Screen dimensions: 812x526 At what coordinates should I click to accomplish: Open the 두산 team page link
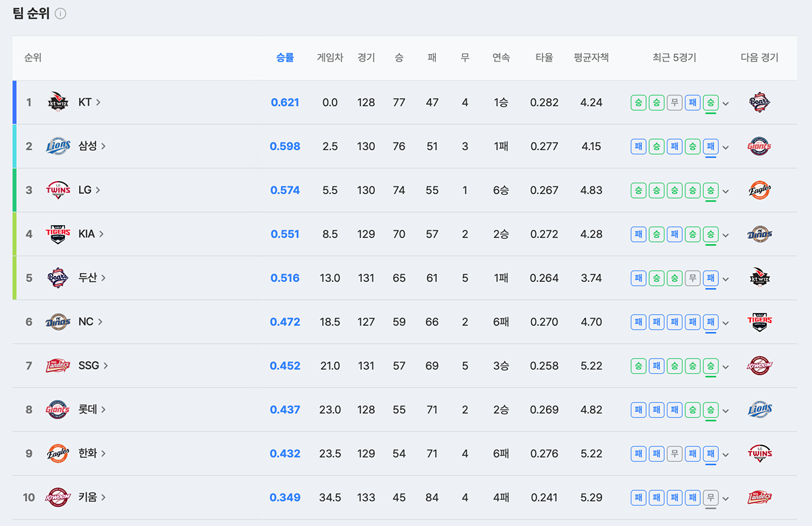[92, 278]
